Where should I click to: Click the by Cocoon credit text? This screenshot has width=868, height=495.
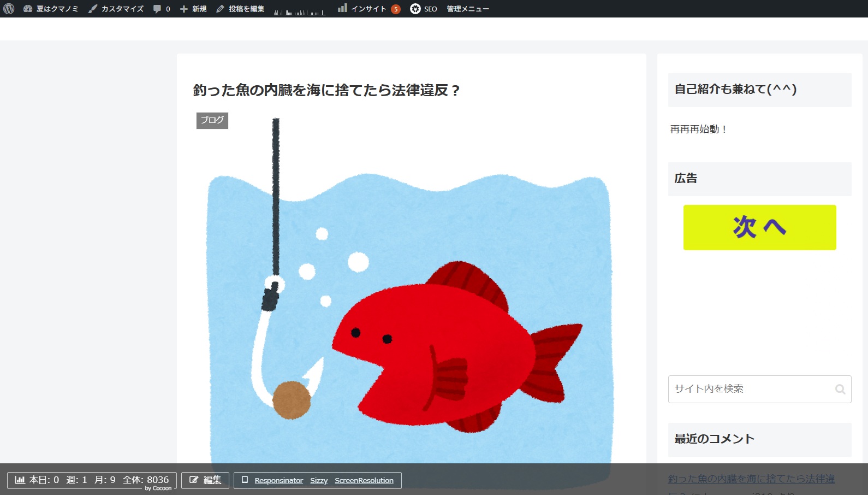pos(158,488)
